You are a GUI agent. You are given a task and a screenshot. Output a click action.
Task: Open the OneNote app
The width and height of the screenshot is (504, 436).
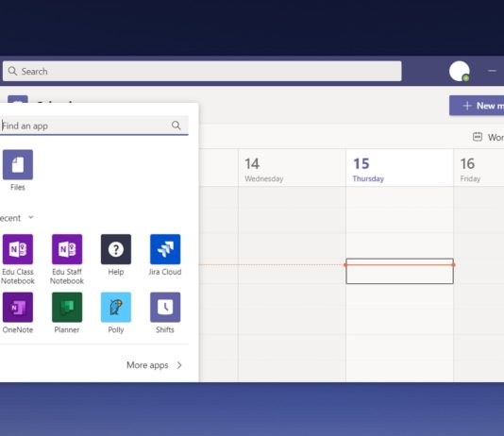click(18, 307)
